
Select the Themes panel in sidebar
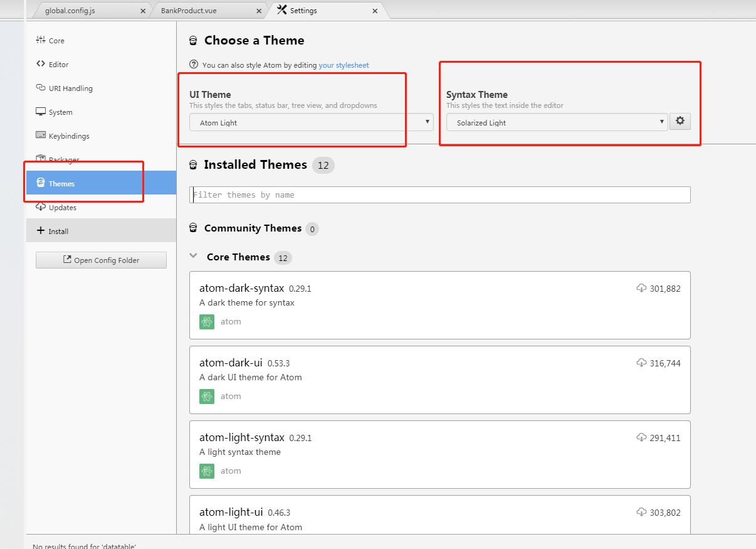click(x=101, y=183)
